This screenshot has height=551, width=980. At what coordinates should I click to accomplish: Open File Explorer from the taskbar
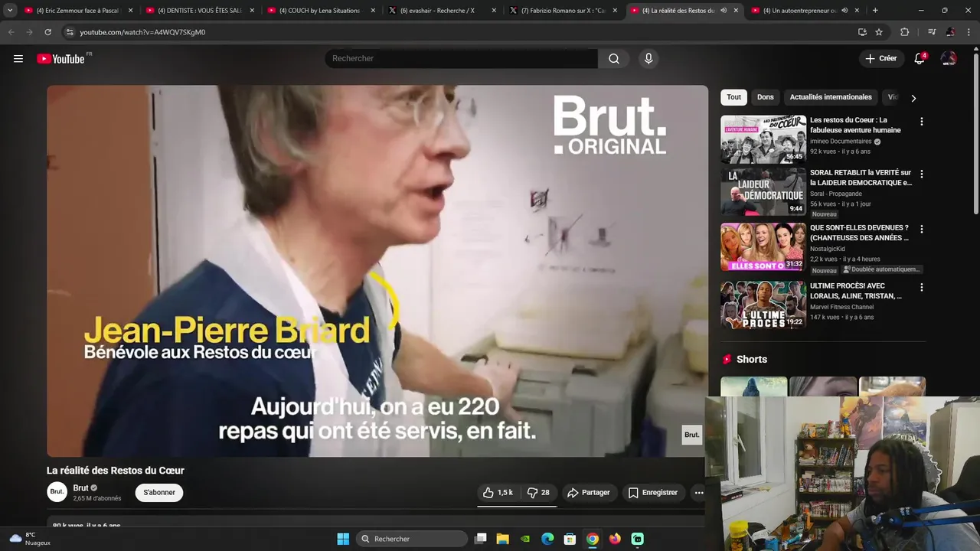click(x=503, y=539)
